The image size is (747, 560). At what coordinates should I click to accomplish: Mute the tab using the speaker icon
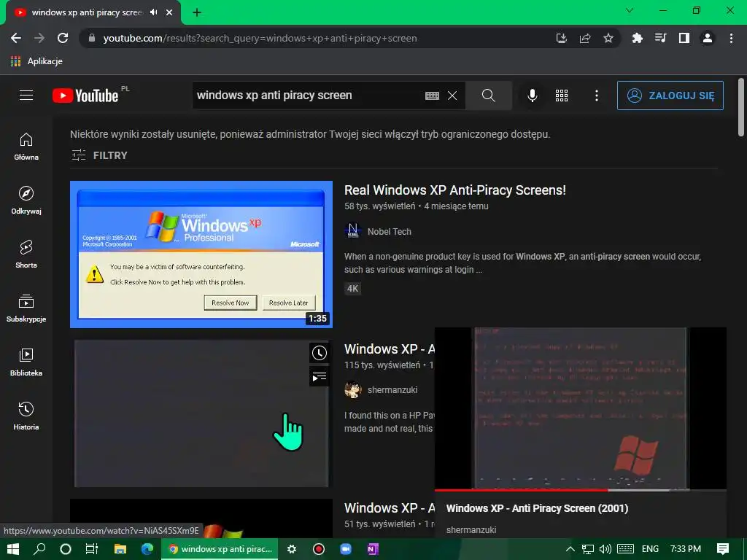point(153,12)
